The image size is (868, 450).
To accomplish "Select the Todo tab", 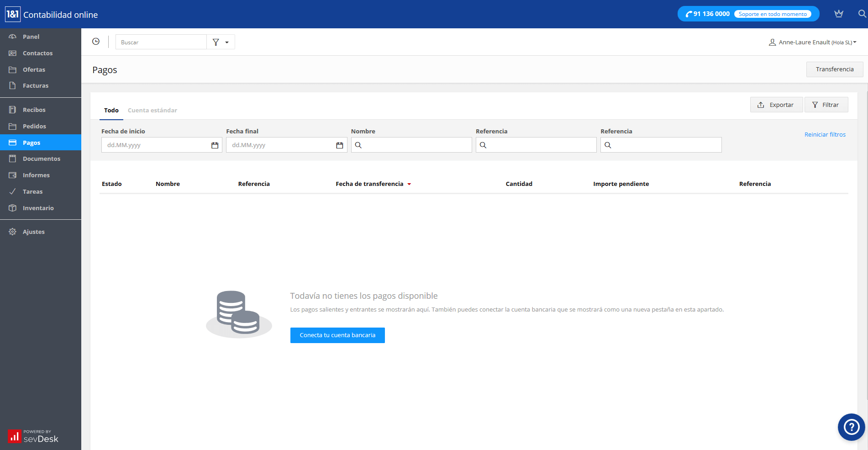I will pos(111,111).
